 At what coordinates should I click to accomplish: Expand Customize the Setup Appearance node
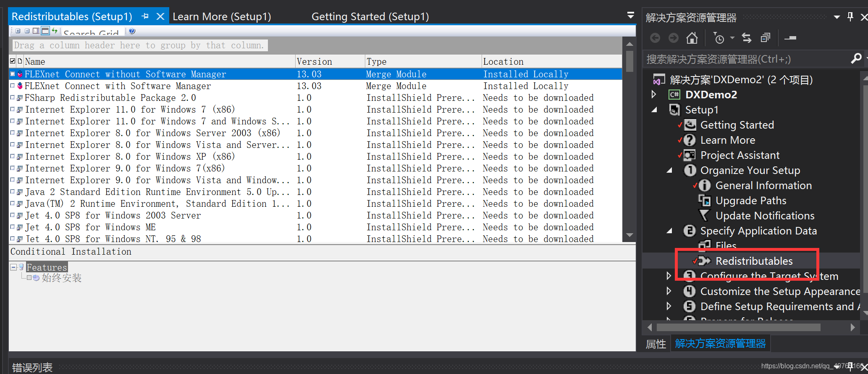669,291
